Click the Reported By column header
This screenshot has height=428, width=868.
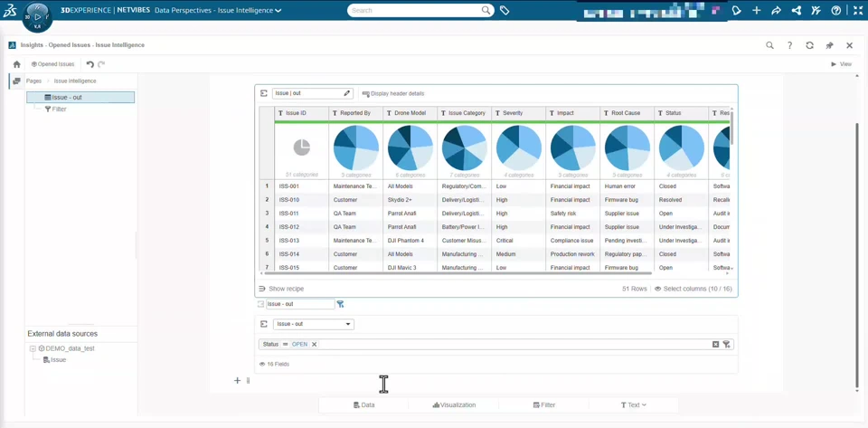(x=356, y=113)
